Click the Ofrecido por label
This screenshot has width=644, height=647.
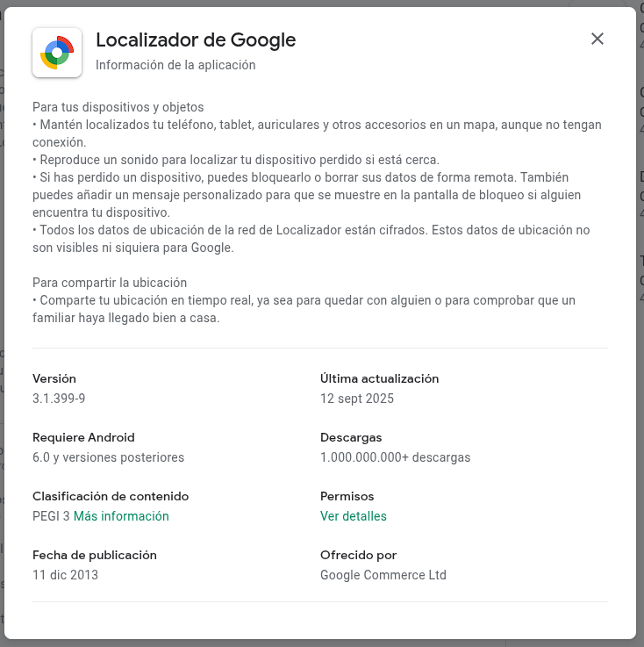tap(359, 555)
